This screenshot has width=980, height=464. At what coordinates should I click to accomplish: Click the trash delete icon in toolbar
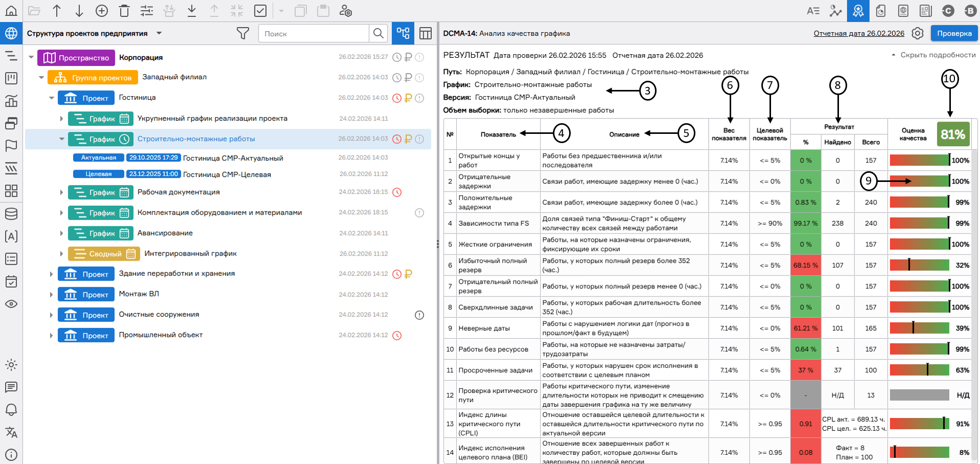pyautogui.click(x=124, y=11)
